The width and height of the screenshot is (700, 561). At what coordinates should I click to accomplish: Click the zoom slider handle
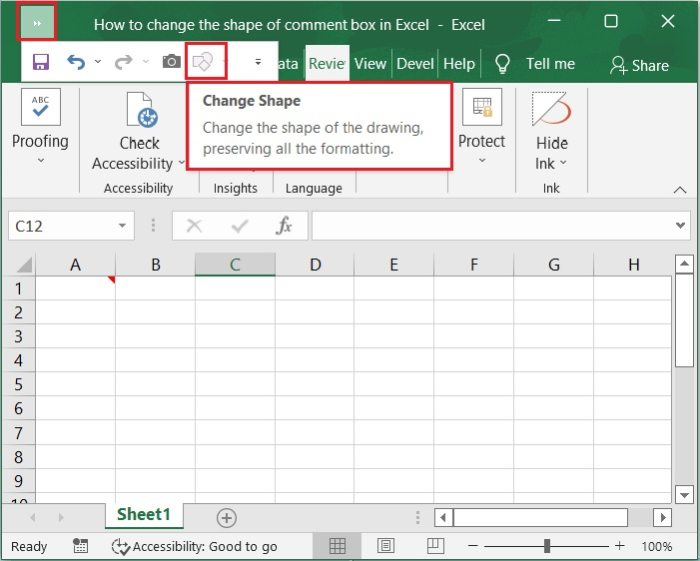[x=547, y=546]
